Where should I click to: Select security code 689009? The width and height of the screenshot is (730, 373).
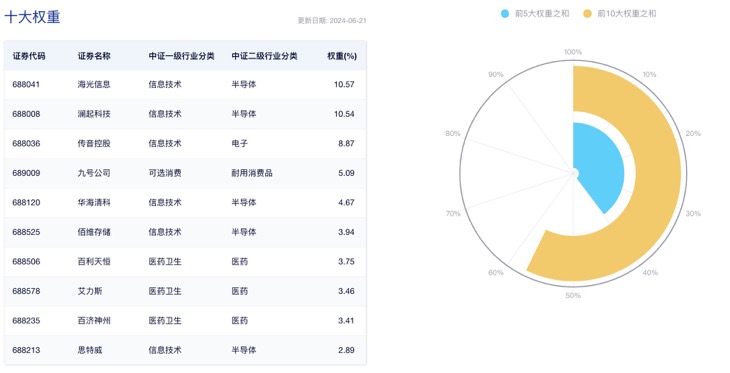26,173
